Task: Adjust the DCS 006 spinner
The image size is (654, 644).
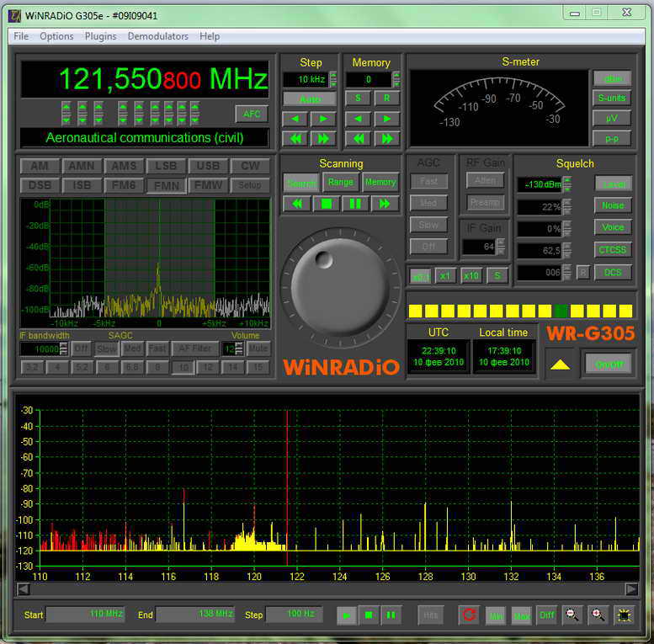Action: pyautogui.click(x=566, y=273)
